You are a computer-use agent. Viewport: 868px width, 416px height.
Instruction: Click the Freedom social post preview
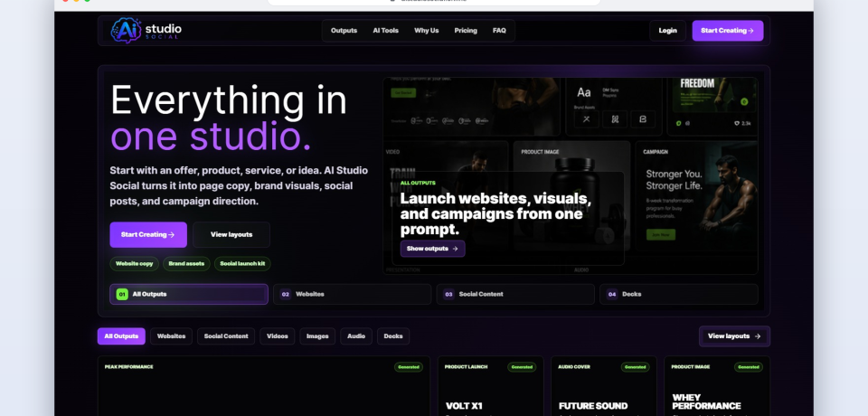pyautogui.click(x=713, y=107)
